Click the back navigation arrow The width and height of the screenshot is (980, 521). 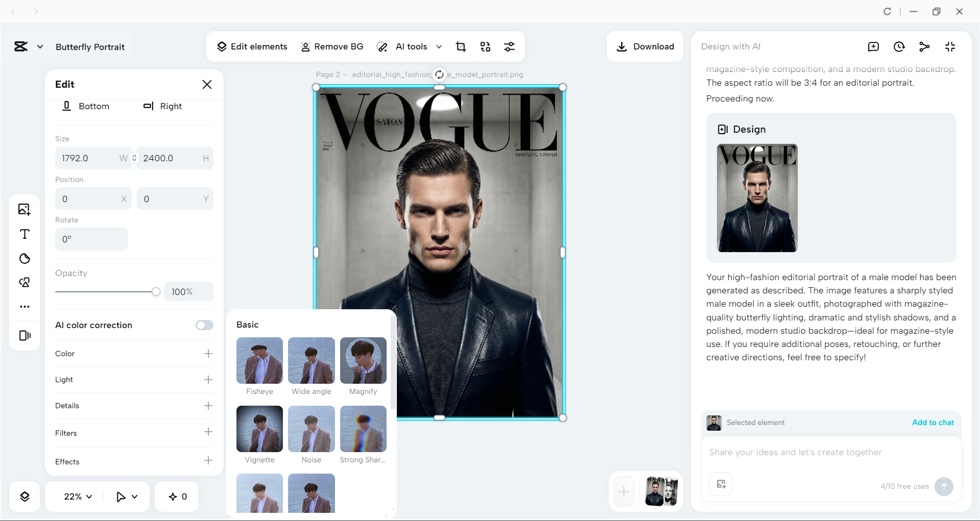click(x=13, y=11)
